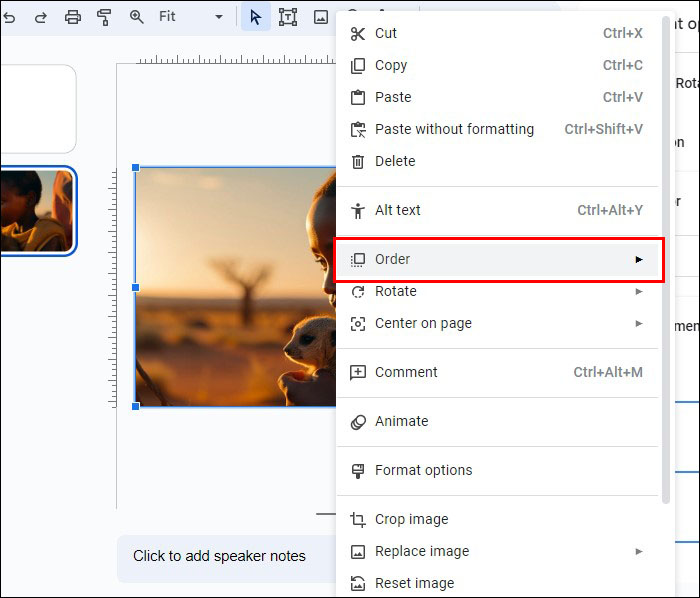Click the Alt text accessibility icon
The height and width of the screenshot is (598, 700).
click(358, 211)
